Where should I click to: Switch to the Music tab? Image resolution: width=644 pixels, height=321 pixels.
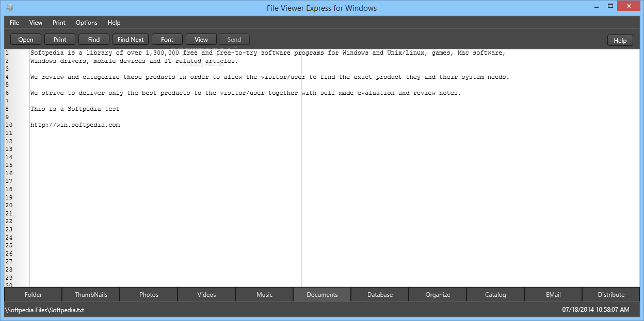click(x=265, y=295)
